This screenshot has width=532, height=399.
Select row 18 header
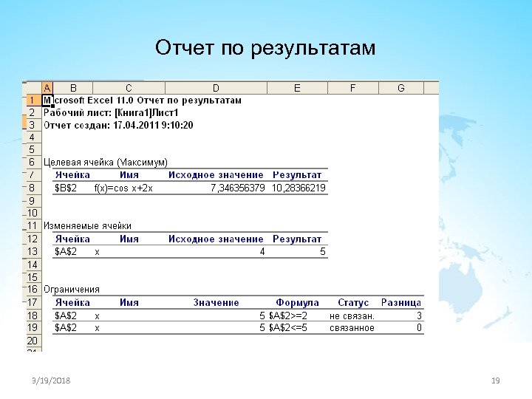(33, 316)
